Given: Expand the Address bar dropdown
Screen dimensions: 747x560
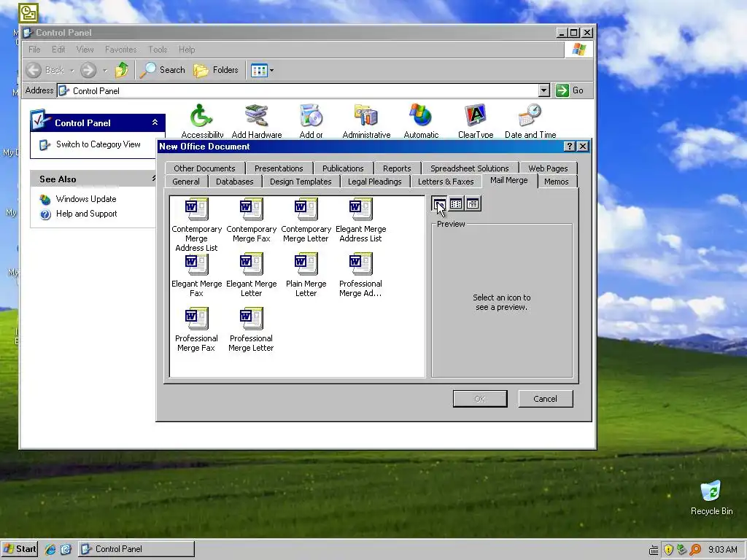Looking at the screenshot, I should point(543,90).
